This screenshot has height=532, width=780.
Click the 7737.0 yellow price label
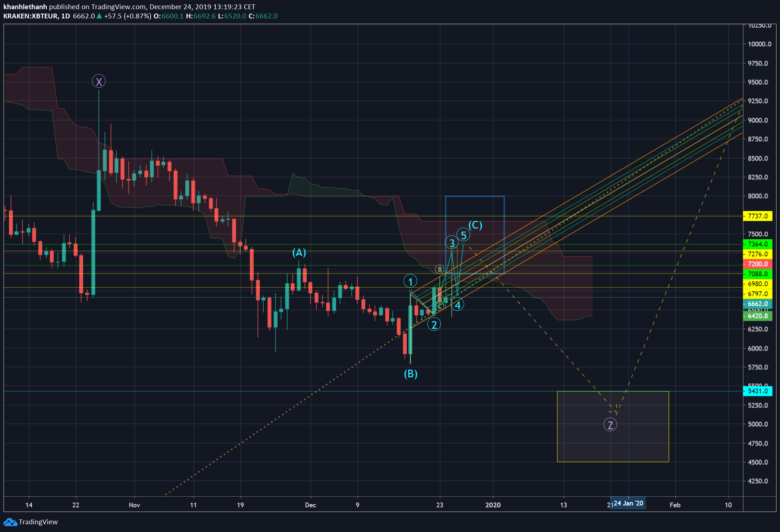758,216
